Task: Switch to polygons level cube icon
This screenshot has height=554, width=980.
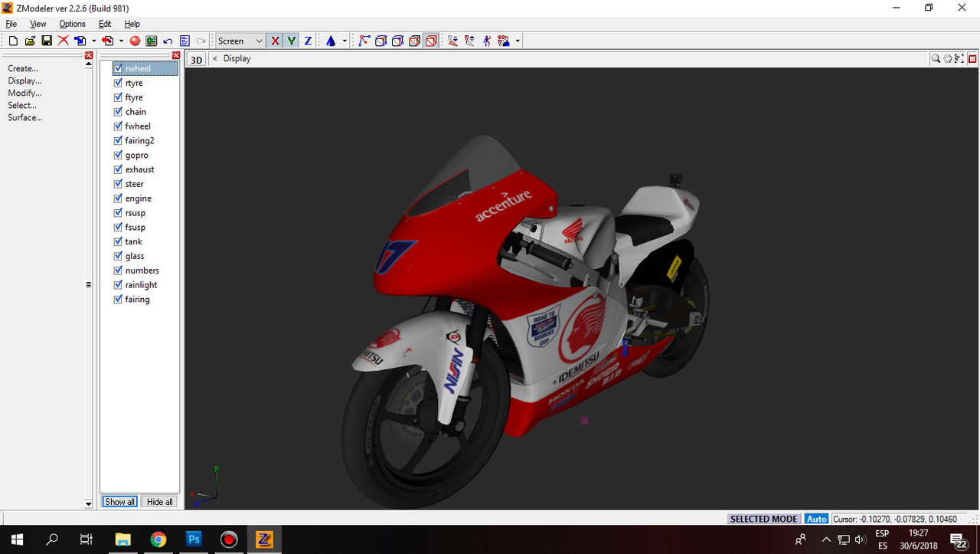Action: [x=414, y=41]
